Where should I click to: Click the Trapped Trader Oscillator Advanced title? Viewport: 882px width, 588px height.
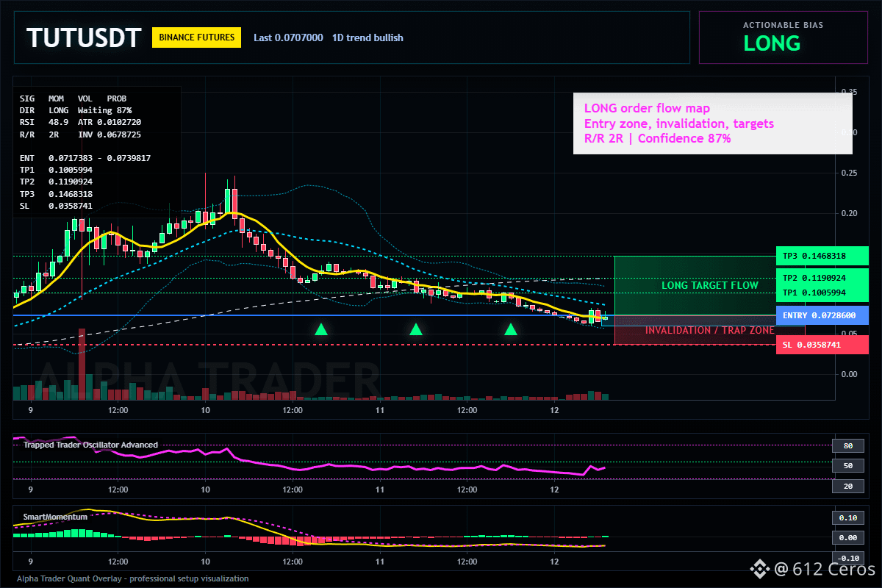pyautogui.click(x=90, y=445)
